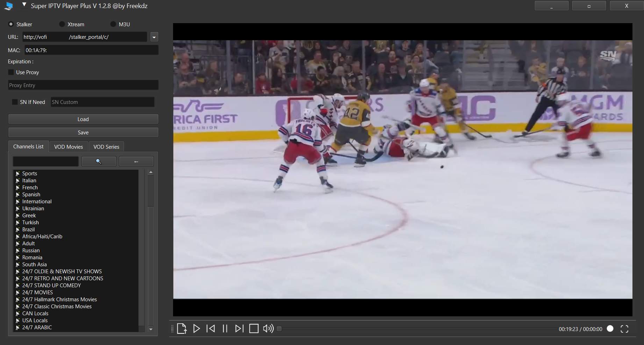
Task: Enable the Use Proxy checkbox
Action: pos(11,72)
